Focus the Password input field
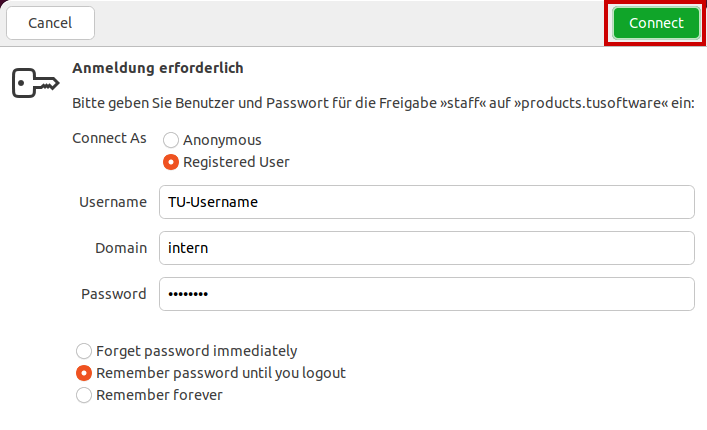The height and width of the screenshot is (430, 707). [x=427, y=294]
